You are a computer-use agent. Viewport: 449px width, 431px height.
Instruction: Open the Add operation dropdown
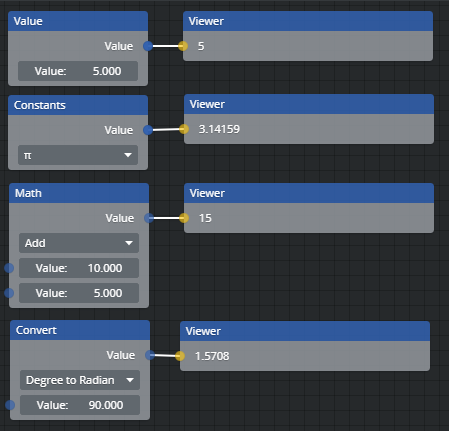click(x=79, y=243)
